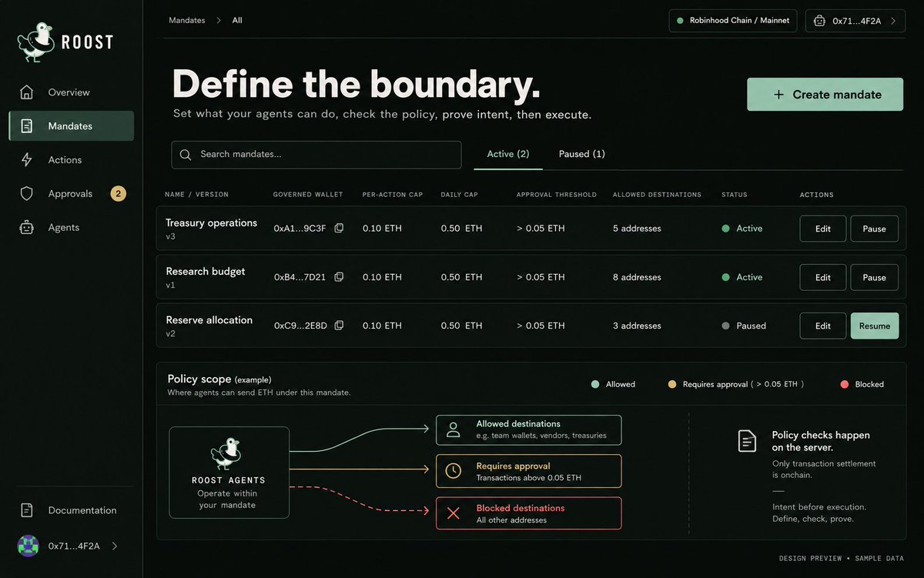Click the Approvals badge showing 2
Image resolution: width=924 pixels, height=578 pixels.
pyautogui.click(x=118, y=194)
